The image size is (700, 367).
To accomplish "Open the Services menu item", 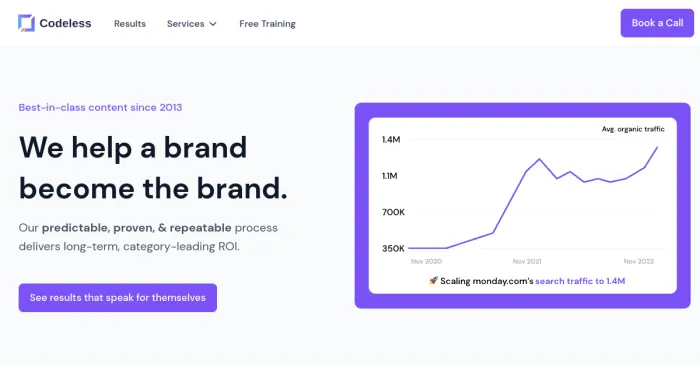I will [x=186, y=24].
